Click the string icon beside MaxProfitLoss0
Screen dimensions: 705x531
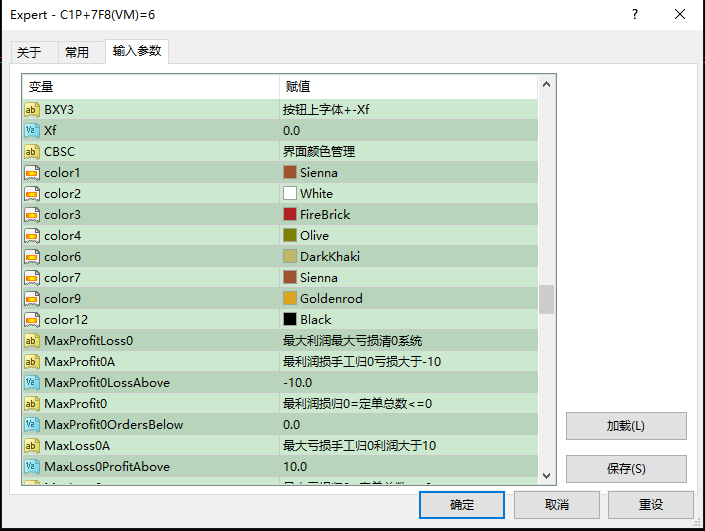pyautogui.click(x=31, y=341)
